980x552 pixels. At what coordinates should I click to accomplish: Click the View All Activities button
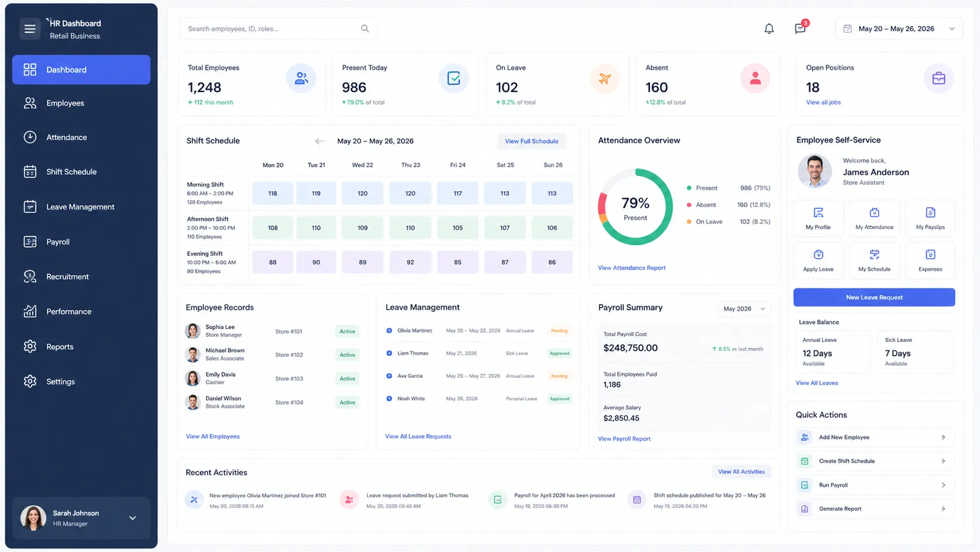coord(741,472)
